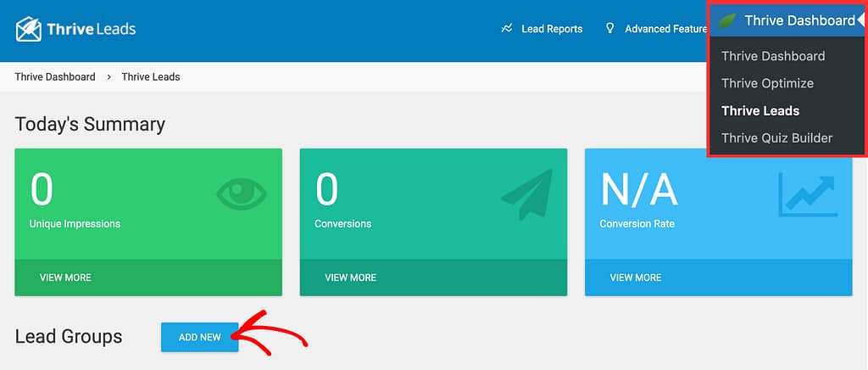Click the Lead Reports chart icon
The width and height of the screenshot is (868, 370).
(507, 28)
